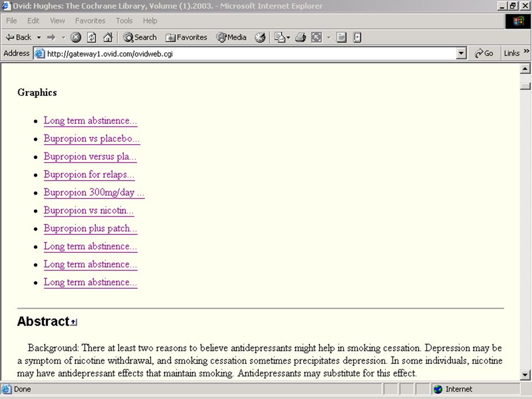Click the Windows logo throbber icon

(x=518, y=22)
